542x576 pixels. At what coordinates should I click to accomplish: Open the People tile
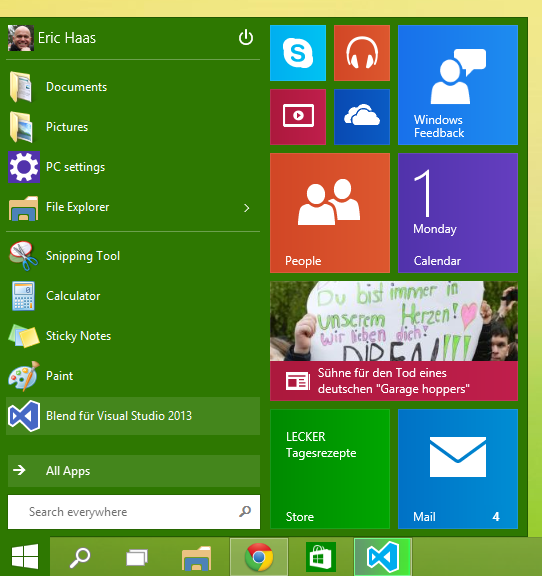point(330,213)
